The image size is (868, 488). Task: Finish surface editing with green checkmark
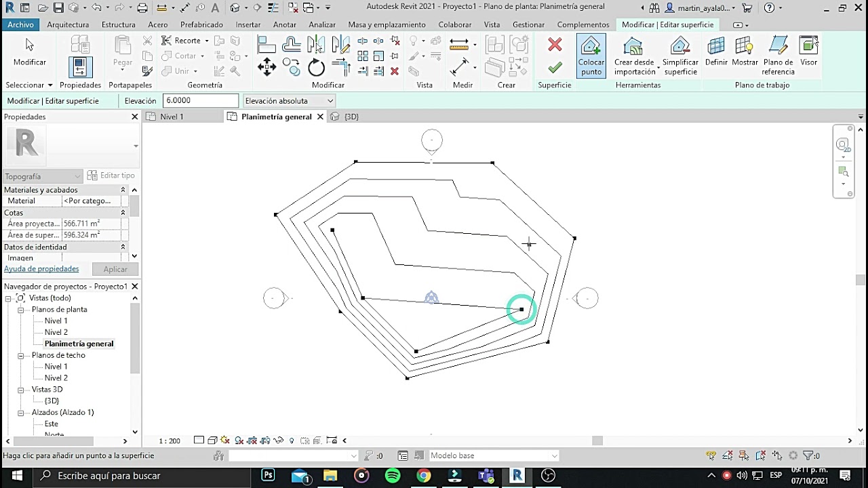(x=555, y=67)
